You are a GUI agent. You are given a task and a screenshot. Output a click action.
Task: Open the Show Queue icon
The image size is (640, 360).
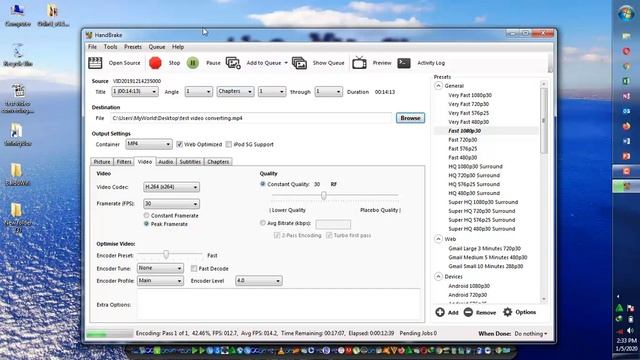coord(299,63)
